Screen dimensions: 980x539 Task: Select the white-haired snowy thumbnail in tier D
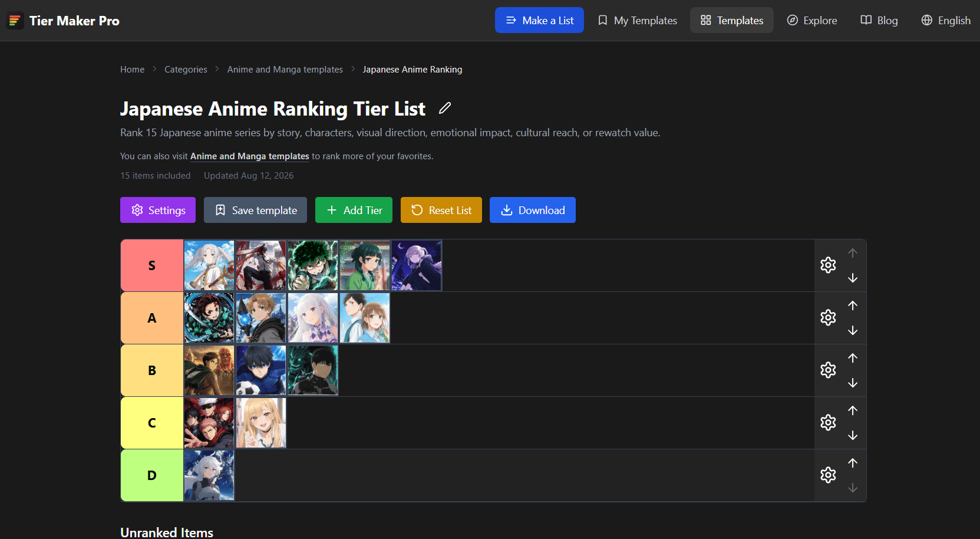click(x=209, y=475)
